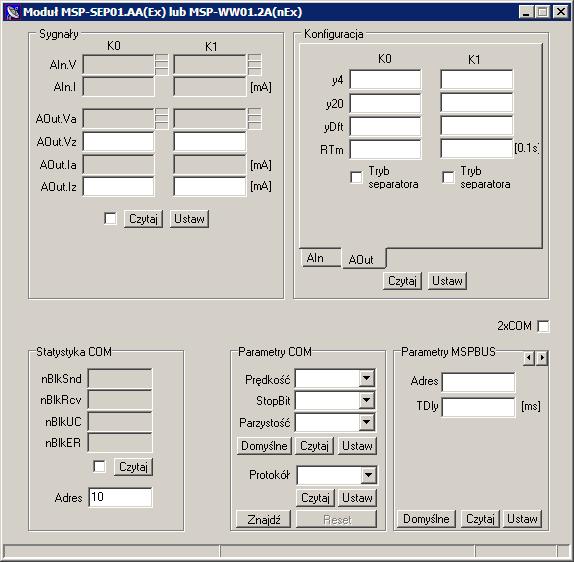This screenshot has height=562, width=574.
Task: Toggle checkbox next to Czytaj in Sygnały
Action: pos(110,219)
